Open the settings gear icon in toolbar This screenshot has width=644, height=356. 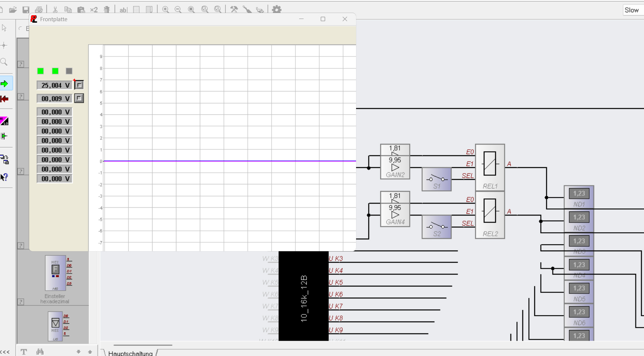pyautogui.click(x=277, y=9)
